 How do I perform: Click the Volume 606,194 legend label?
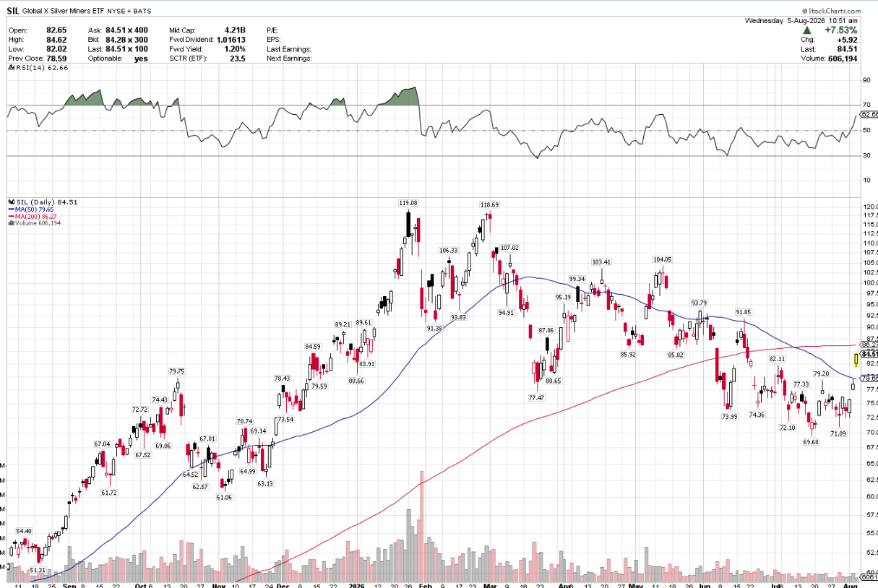[x=38, y=223]
